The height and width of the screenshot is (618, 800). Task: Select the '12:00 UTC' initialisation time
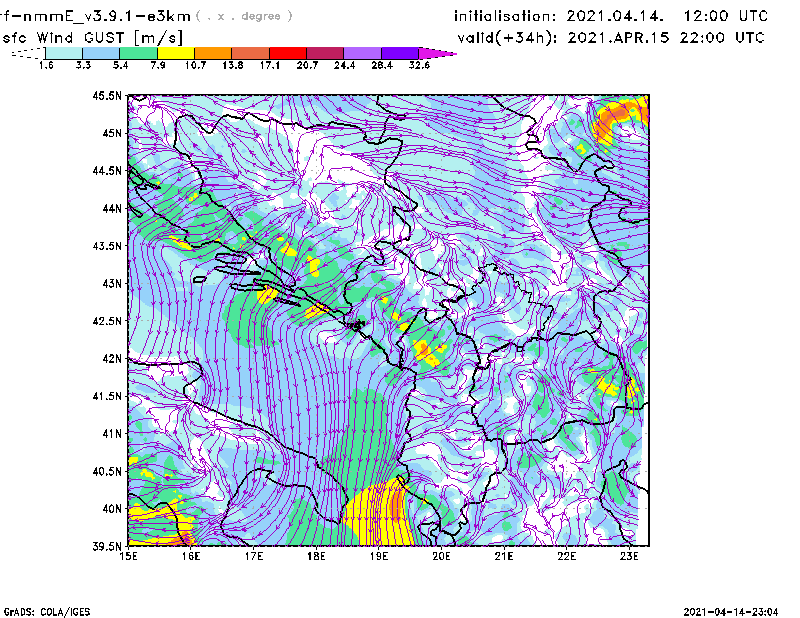tap(726, 16)
